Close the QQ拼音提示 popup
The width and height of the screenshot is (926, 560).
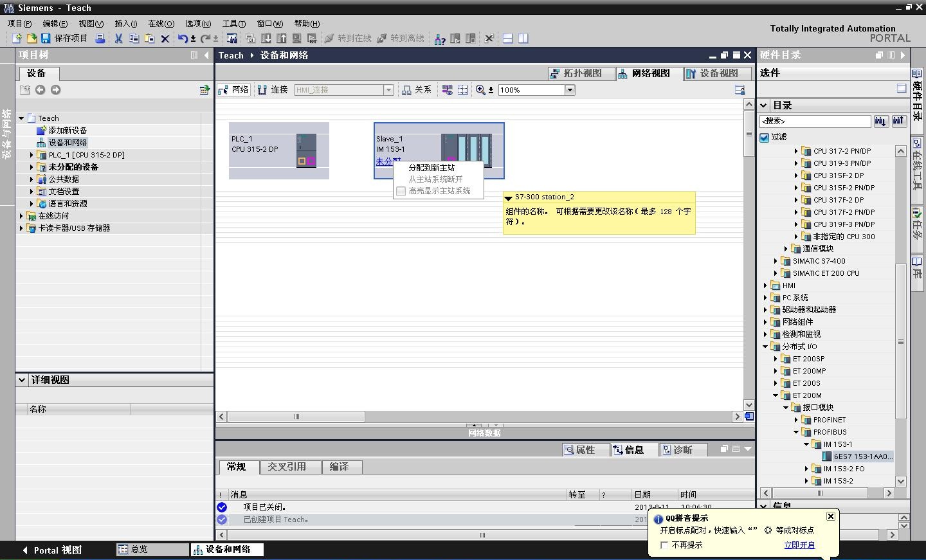point(831,516)
